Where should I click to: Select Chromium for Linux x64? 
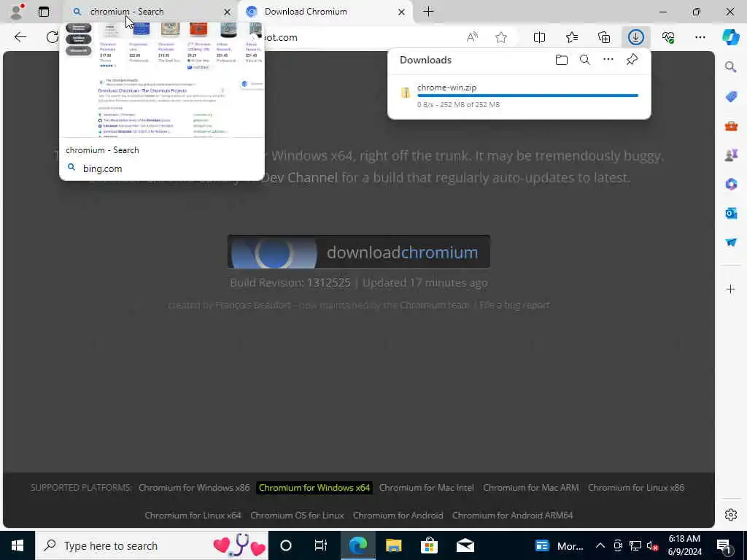click(x=193, y=516)
